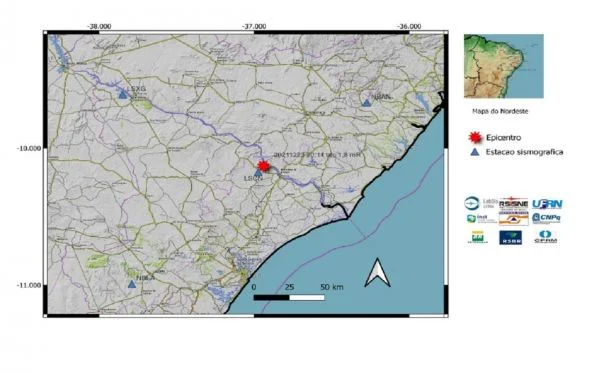Click the CPRM logo
Screen dimensions: 595x372
click(545, 237)
